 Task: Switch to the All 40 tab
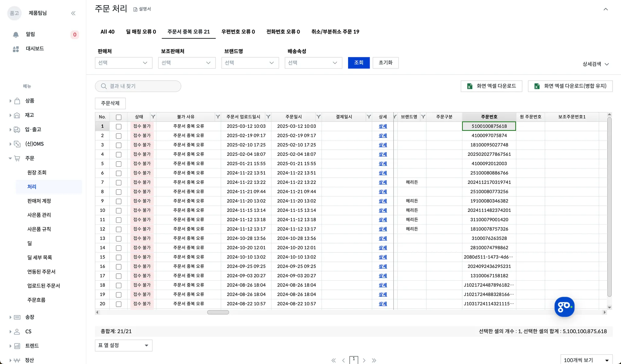click(x=107, y=32)
